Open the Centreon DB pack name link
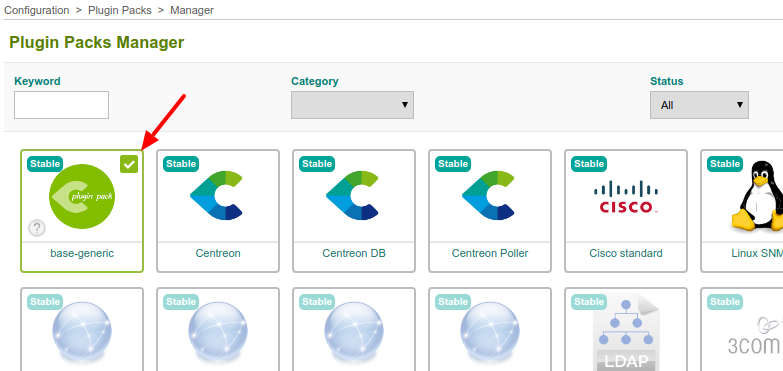Viewport: 783px width, 371px height. click(x=354, y=253)
